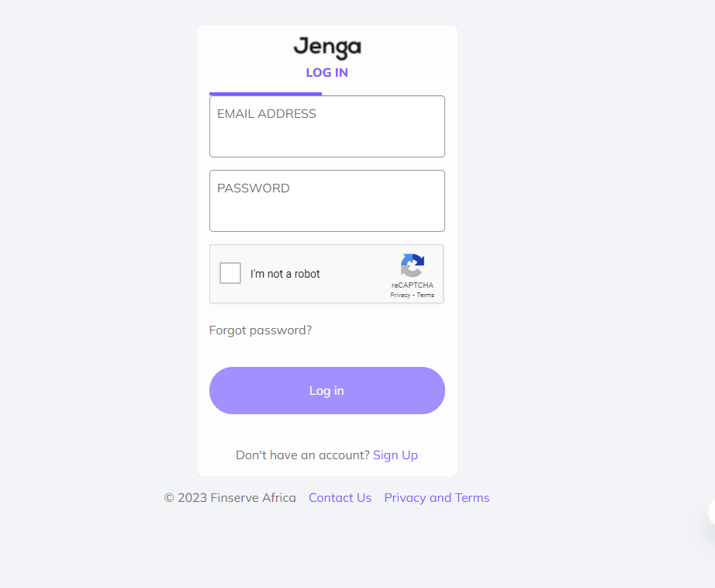
Task: Select the LOG IN tab
Action: click(x=326, y=73)
